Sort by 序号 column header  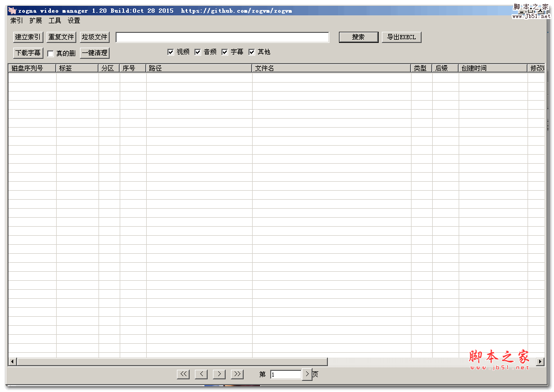(x=133, y=68)
